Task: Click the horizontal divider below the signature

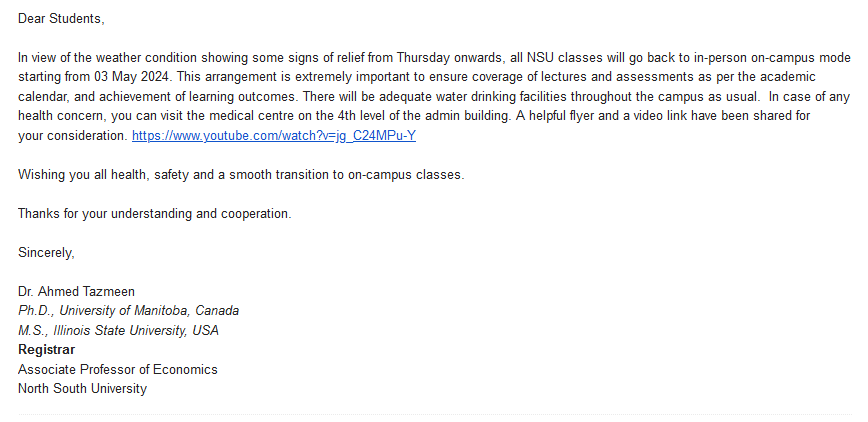Action: click(435, 414)
